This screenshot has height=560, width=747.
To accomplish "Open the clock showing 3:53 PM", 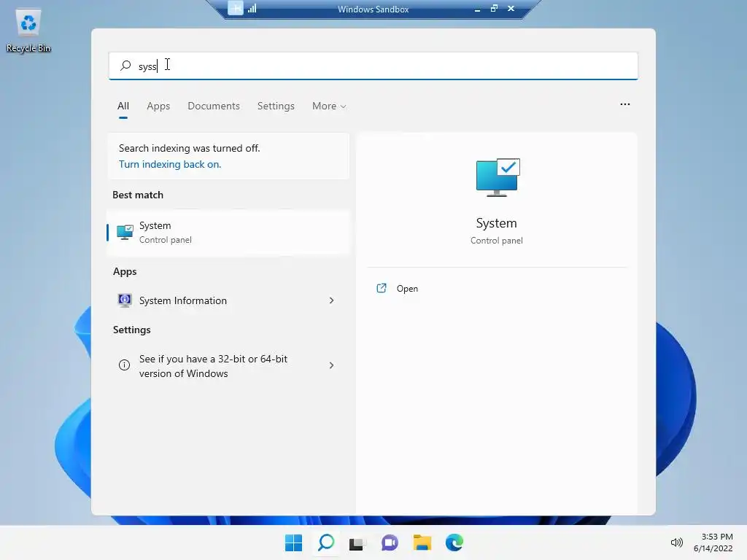I will (x=713, y=542).
